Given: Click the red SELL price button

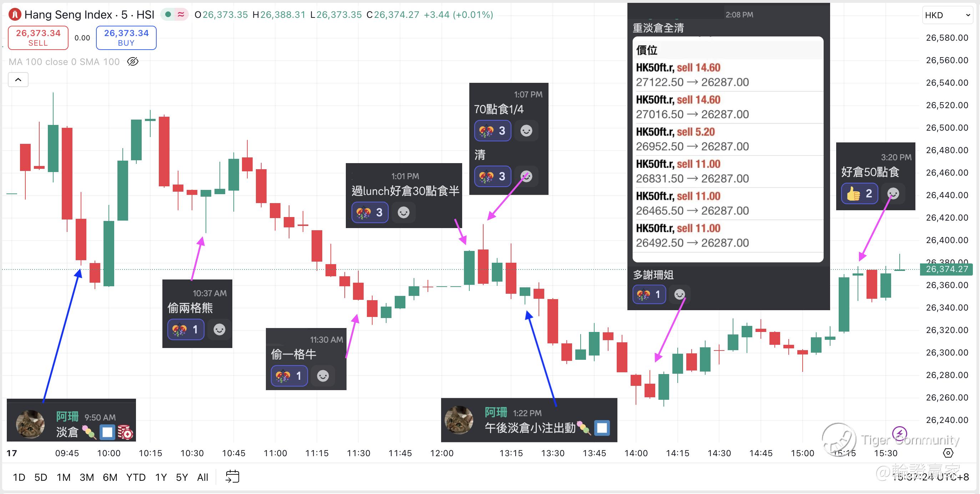Looking at the screenshot, I should click(x=38, y=38).
